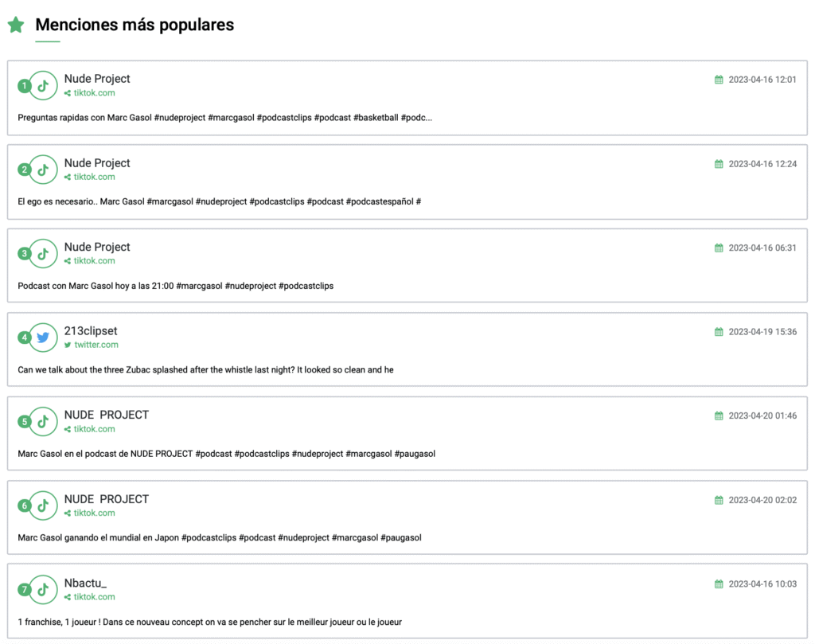Click calendar icon next to 2023-04-19 15:36
The image size is (815, 644).
pyautogui.click(x=719, y=332)
